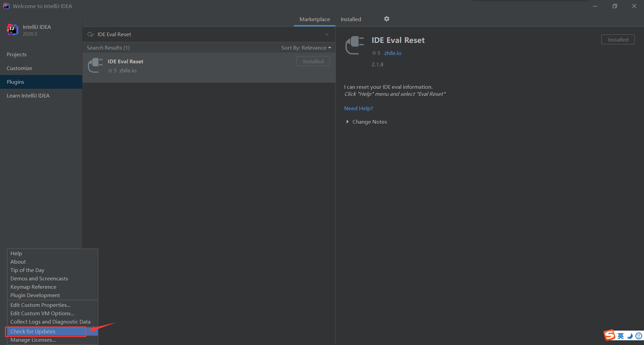The width and height of the screenshot is (644, 345).
Task: Click the Sogou input method icon
Action: pyautogui.click(x=609, y=335)
